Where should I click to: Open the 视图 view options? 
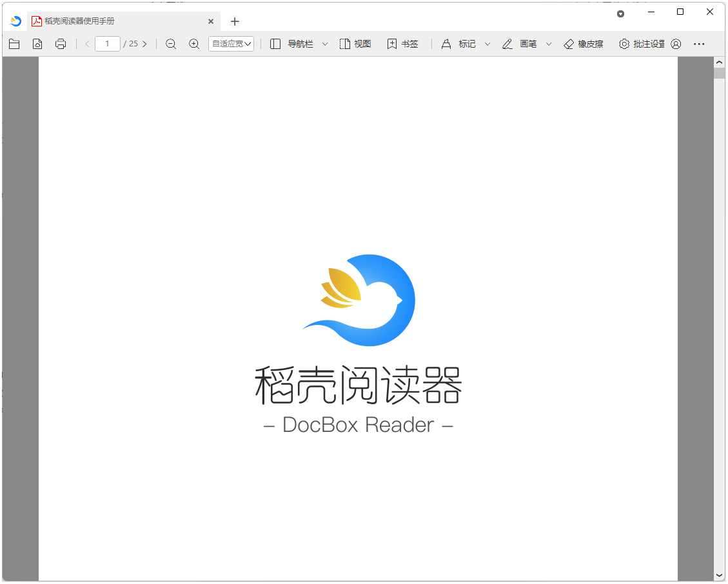tap(355, 44)
